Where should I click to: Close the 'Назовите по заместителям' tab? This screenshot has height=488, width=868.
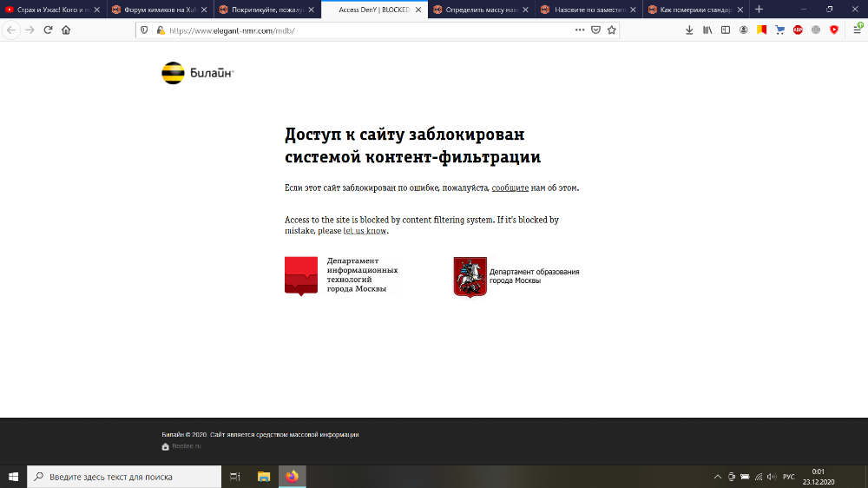click(x=633, y=10)
